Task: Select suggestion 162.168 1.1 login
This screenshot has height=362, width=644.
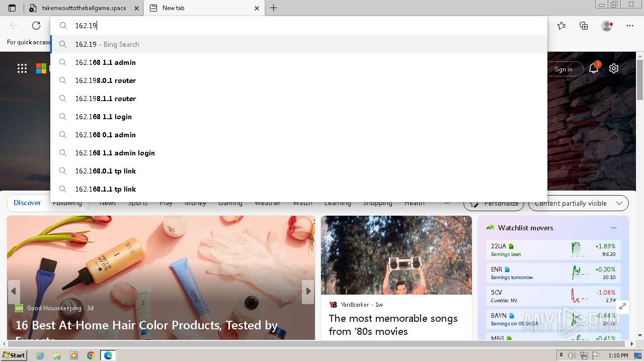Action: [299, 117]
